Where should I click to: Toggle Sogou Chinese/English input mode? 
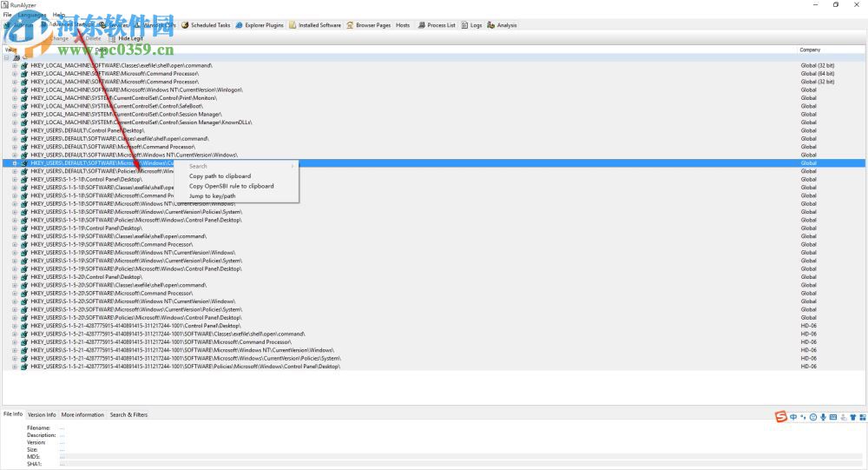(x=793, y=417)
